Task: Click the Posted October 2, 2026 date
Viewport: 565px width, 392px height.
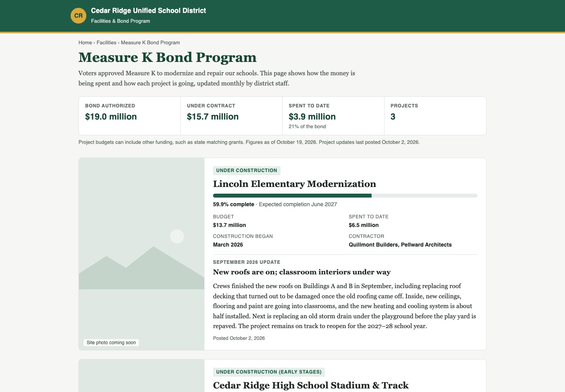Action: point(239,338)
